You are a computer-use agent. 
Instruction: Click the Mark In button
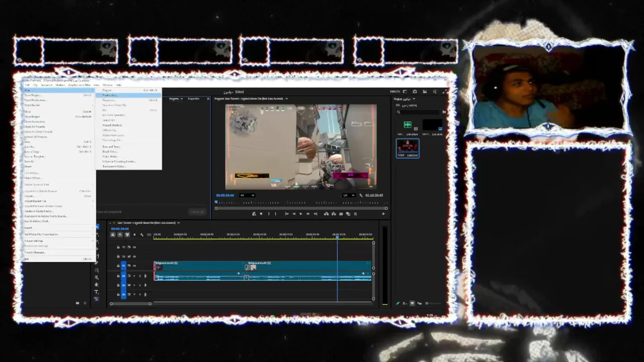pyautogui.click(x=269, y=214)
